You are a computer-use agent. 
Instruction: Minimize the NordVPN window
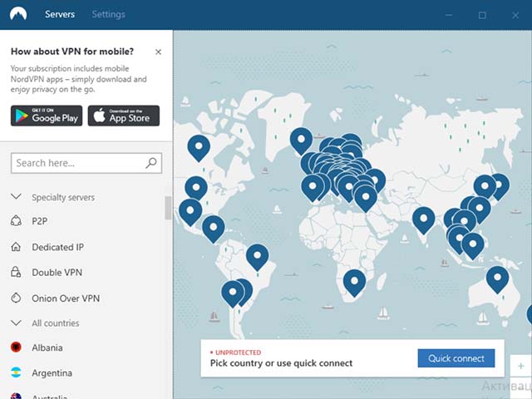pos(449,15)
